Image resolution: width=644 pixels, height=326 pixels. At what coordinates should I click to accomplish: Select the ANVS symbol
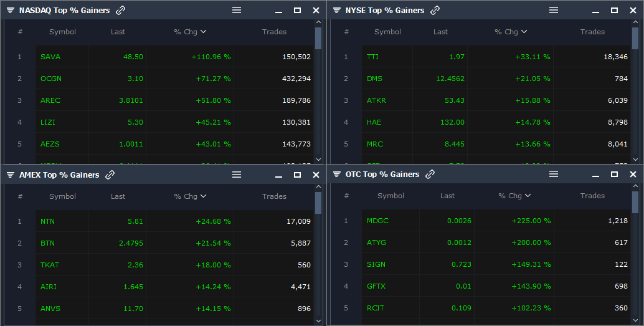(50, 309)
